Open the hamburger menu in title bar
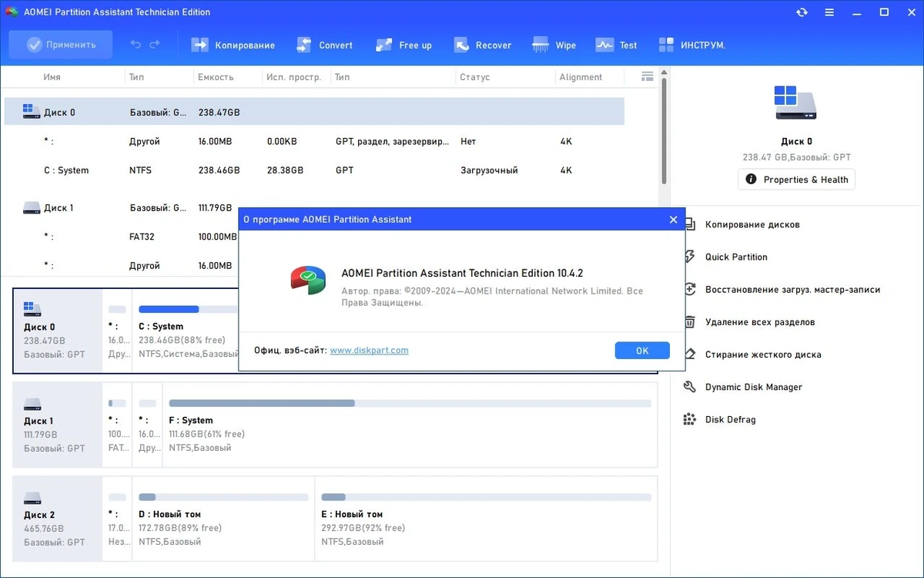The image size is (924, 578). [830, 12]
